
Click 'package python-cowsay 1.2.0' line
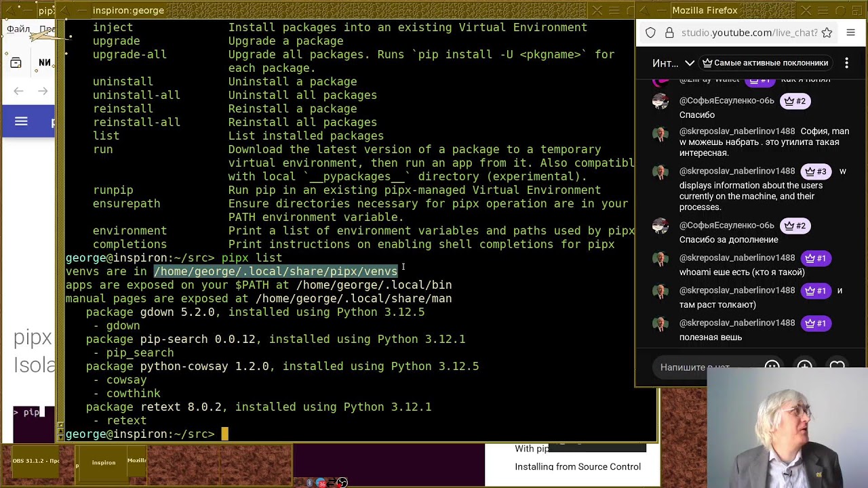pos(282,366)
